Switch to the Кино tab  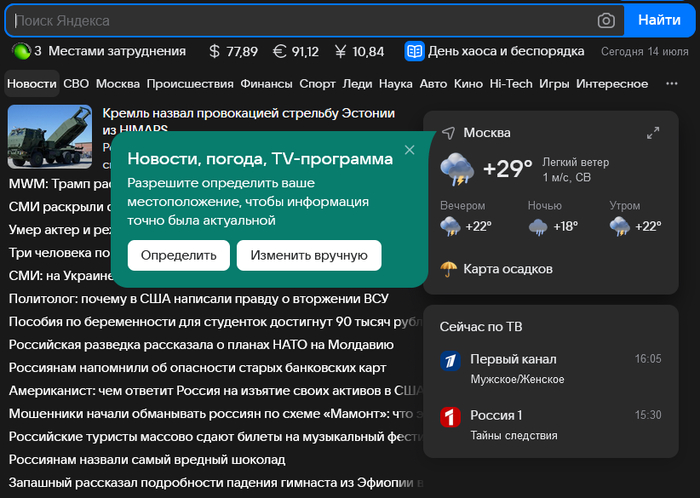tap(468, 83)
